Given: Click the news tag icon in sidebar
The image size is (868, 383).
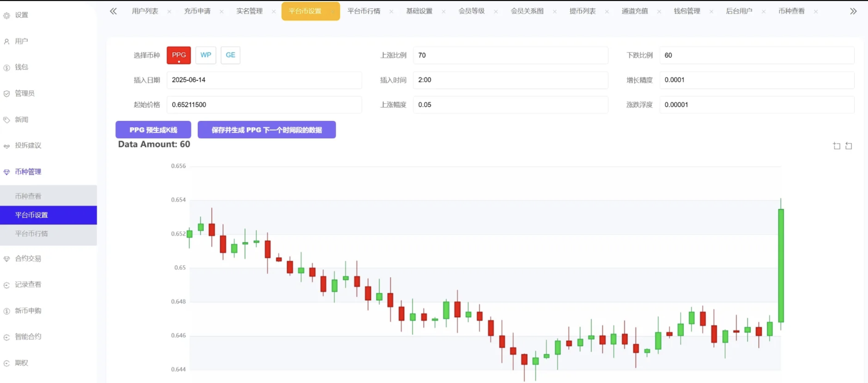Looking at the screenshot, I should pos(7,120).
